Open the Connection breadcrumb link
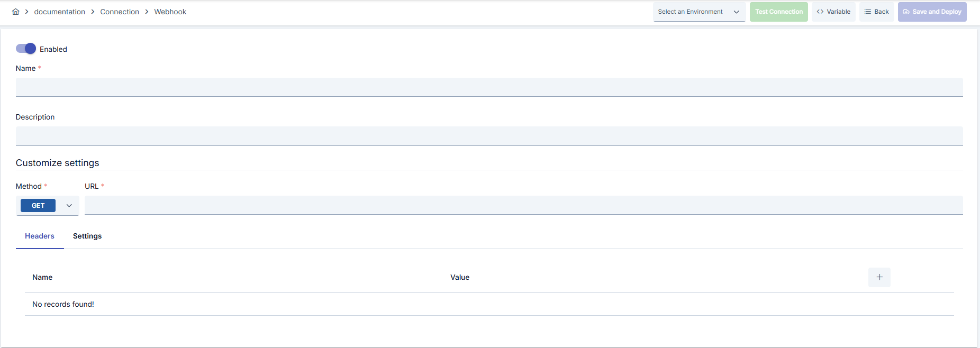 click(x=120, y=12)
